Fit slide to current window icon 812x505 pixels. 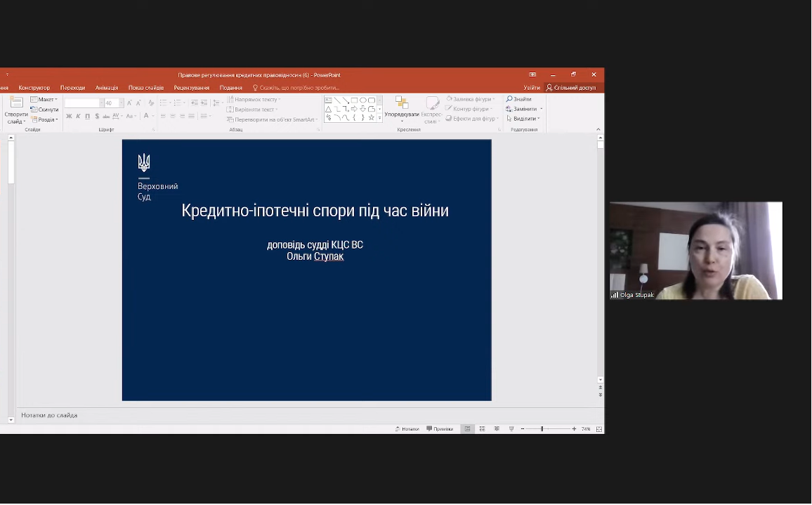pyautogui.click(x=599, y=429)
